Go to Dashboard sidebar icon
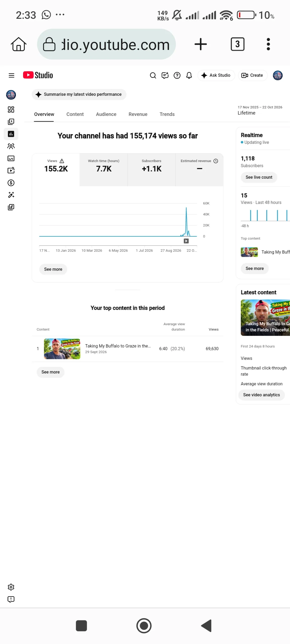This screenshot has width=290, height=644. pyautogui.click(x=11, y=109)
